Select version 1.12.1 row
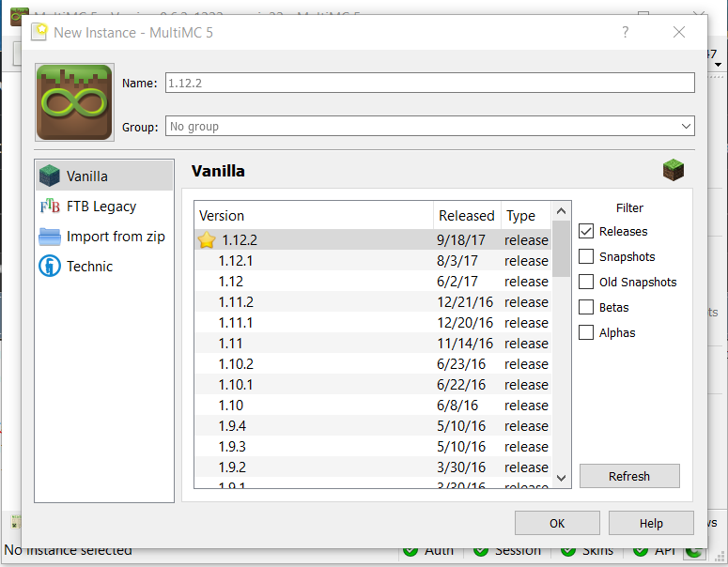This screenshot has width=728, height=567. [x=373, y=260]
